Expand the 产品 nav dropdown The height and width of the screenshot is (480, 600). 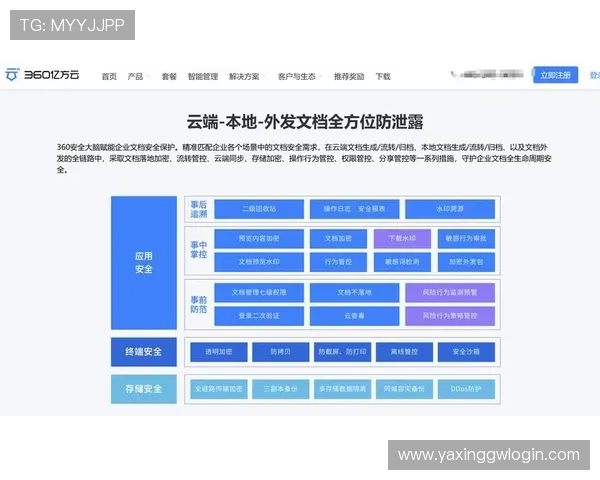click(138, 77)
